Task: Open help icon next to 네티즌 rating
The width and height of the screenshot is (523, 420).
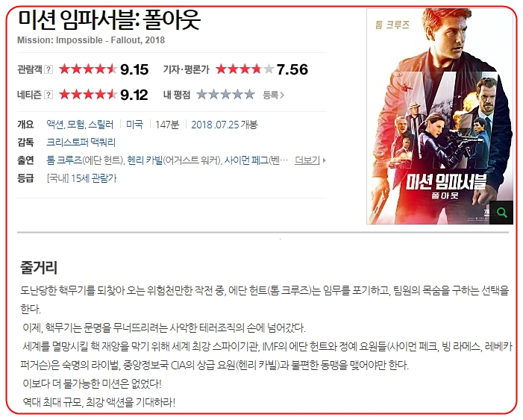Action: coord(48,95)
